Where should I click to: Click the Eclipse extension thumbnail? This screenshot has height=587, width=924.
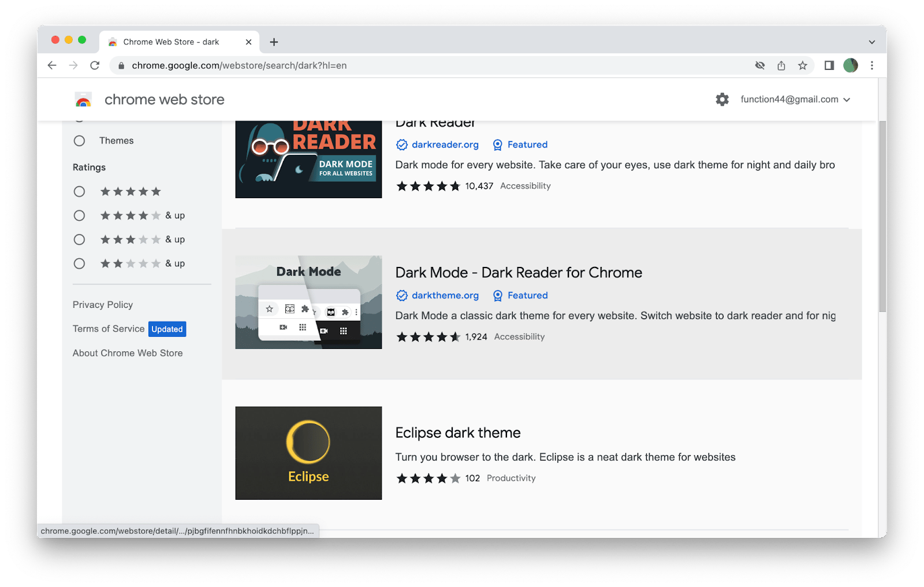[308, 453]
